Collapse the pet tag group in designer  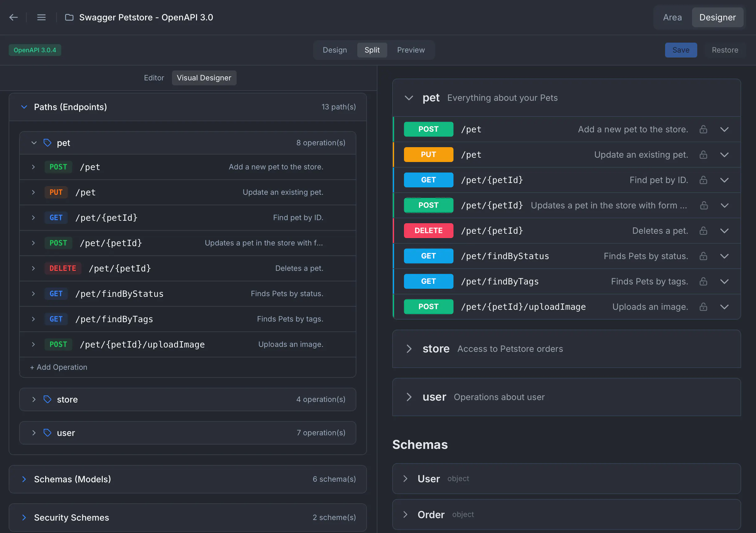34,143
